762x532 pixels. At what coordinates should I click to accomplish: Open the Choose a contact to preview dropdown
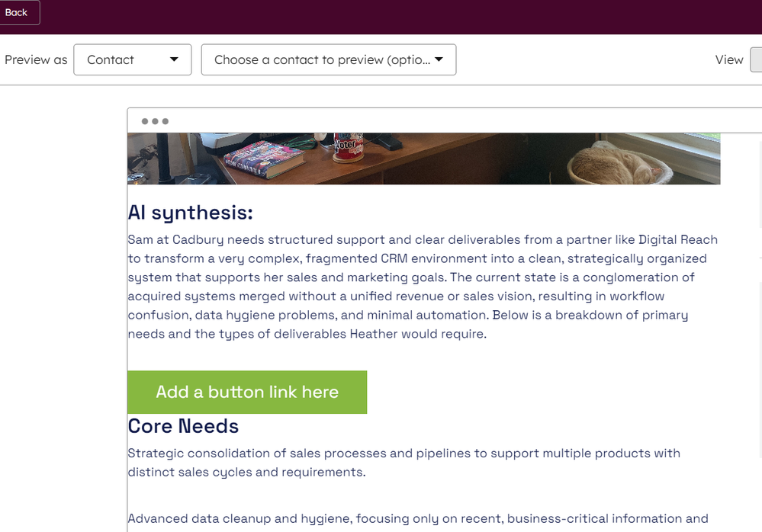[328, 59]
